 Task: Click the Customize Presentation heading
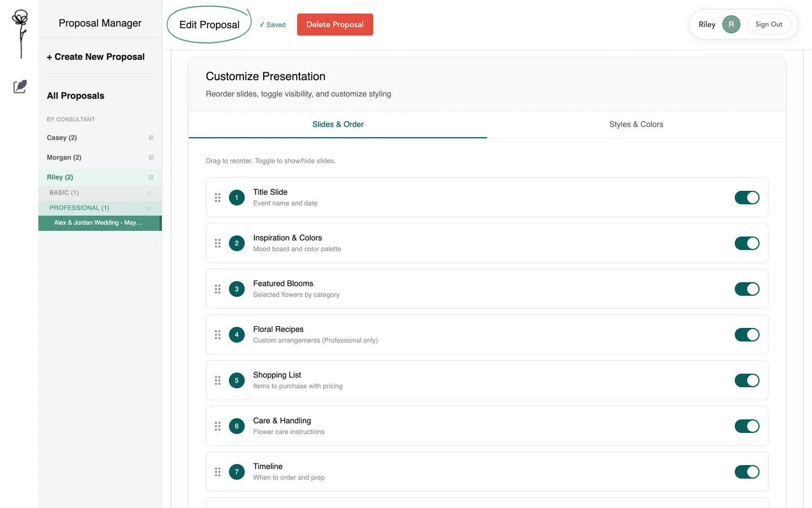pos(266,76)
